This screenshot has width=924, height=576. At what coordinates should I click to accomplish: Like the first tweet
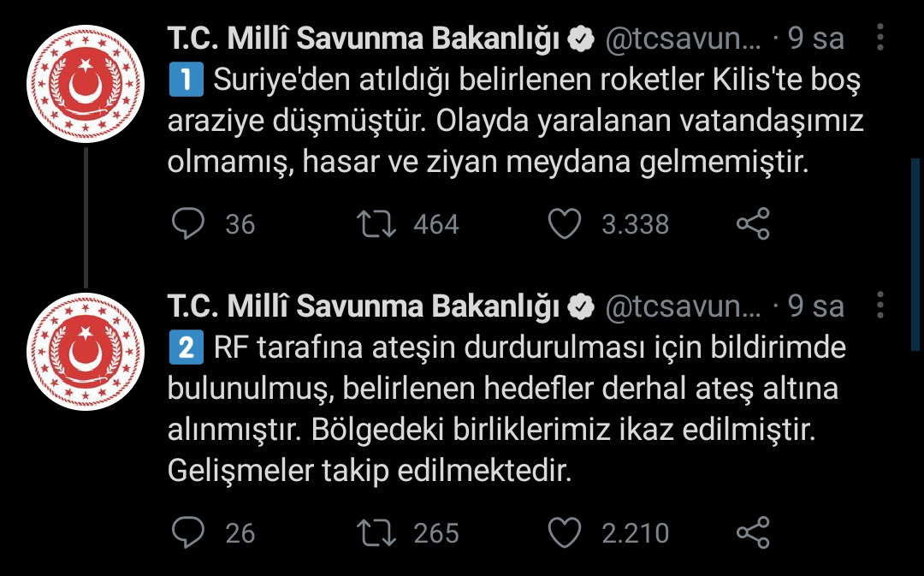pyautogui.click(x=565, y=224)
